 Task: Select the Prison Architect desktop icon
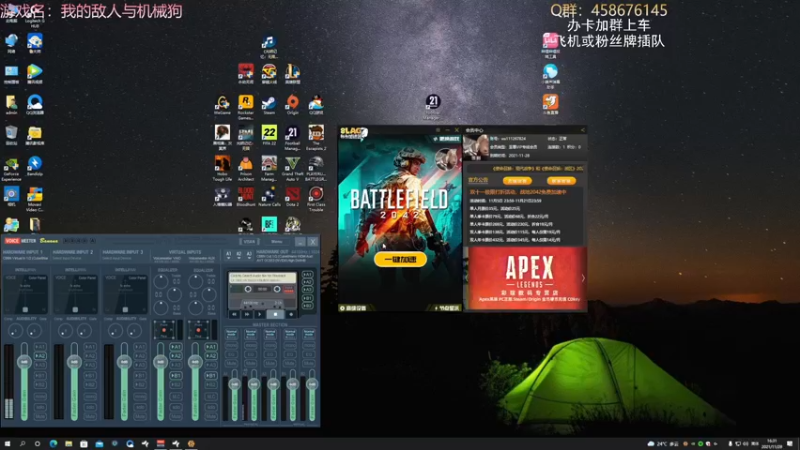point(245,168)
